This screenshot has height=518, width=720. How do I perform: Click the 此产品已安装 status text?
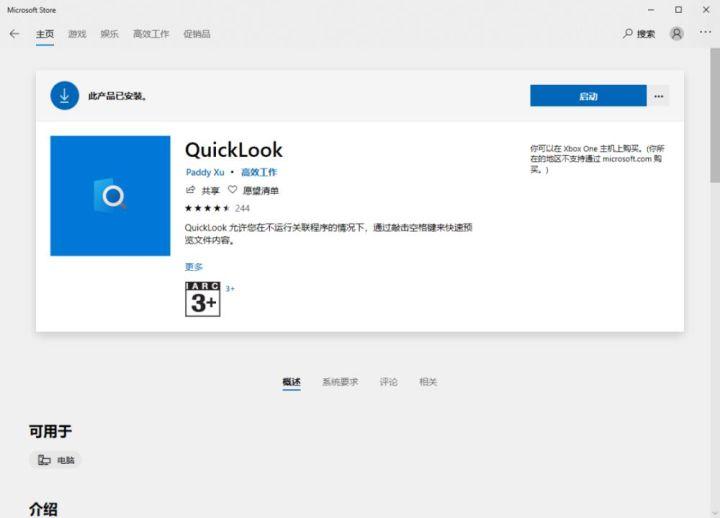point(118,96)
